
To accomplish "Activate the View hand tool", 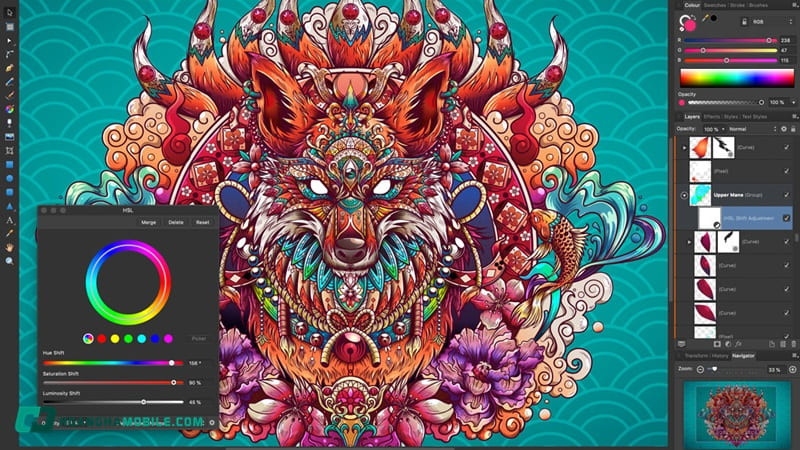I will click(9, 246).
